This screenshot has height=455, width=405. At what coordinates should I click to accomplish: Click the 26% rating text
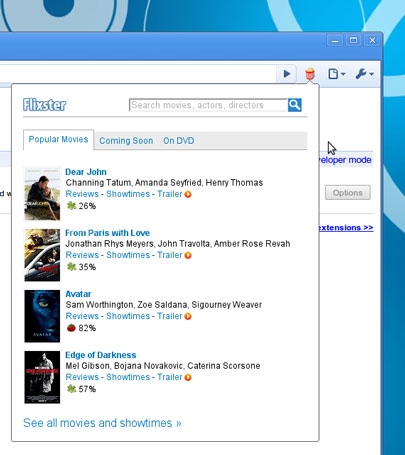[x=87, y=206]
